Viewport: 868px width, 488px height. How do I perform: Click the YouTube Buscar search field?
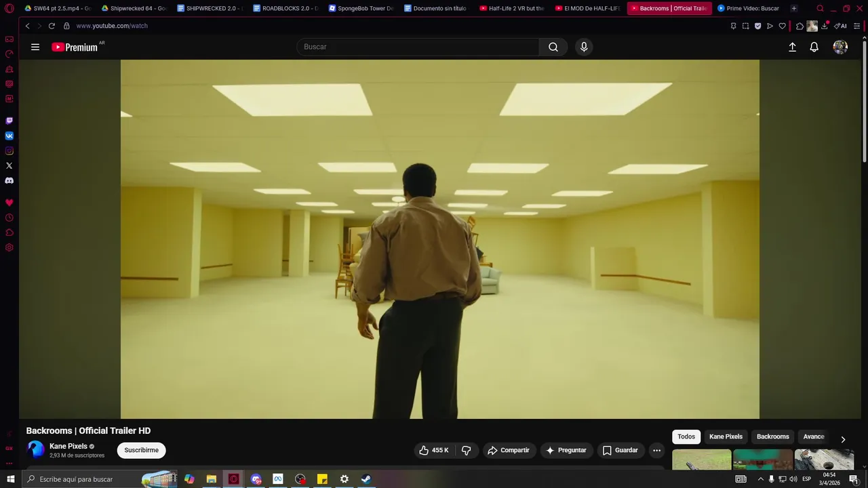click(x=418, y=47)
